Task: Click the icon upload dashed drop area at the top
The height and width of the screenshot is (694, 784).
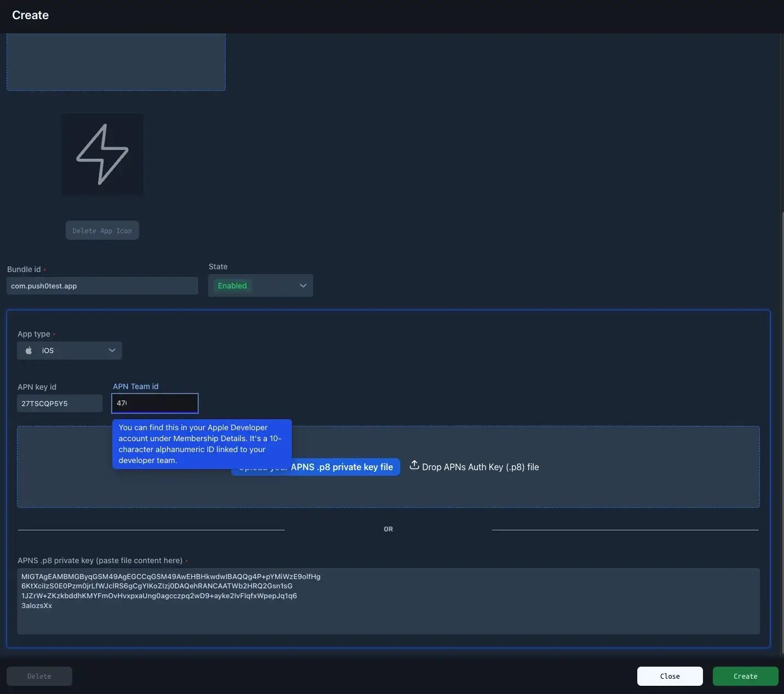Action: (116, 62)
